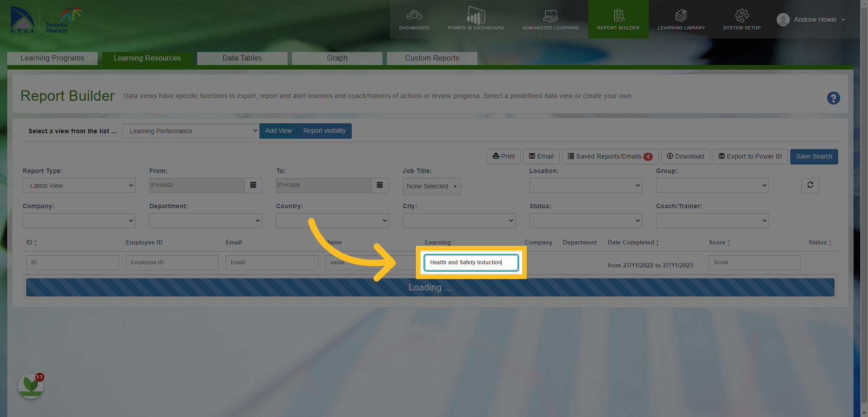Expand the Status filter dropdown
868x417 pixels.
[586, 220]
